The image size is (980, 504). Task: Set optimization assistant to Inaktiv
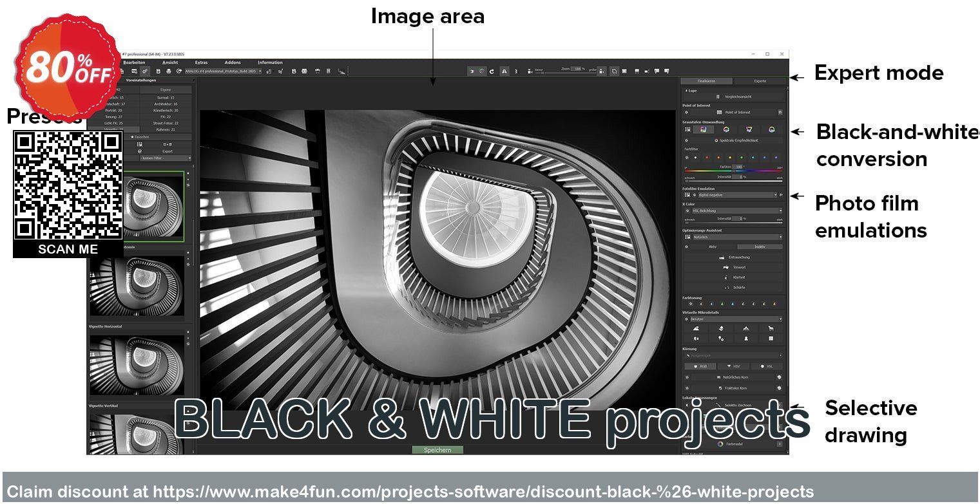coord(760,247)
